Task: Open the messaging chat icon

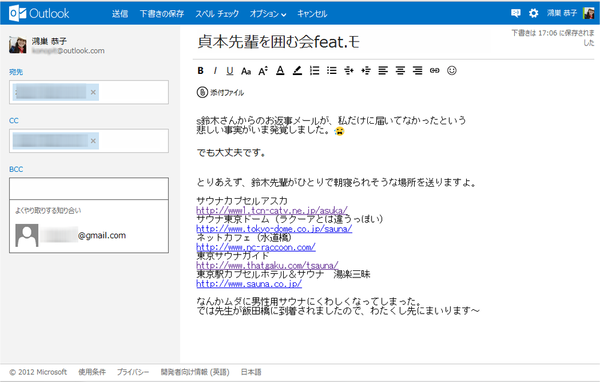Action: point(516,13)
